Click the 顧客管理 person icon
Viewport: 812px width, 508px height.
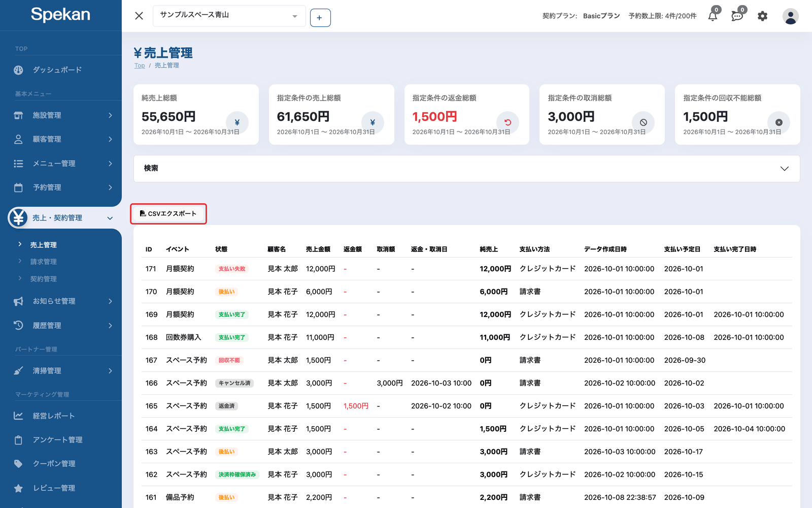[x=18, y=139]
